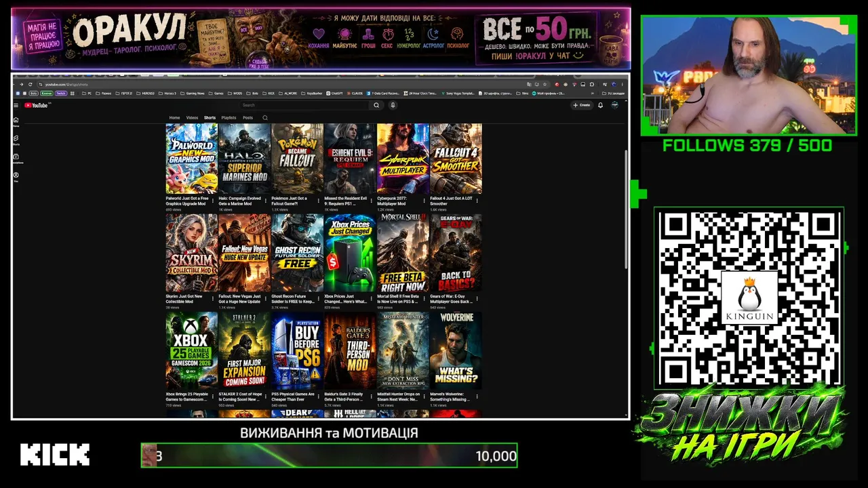Screen dimensions: 868x488
Task: Click the title "Marvel's Wolverine: Something's Missing"
Action: pyautogui.click(x=450, y=396)
